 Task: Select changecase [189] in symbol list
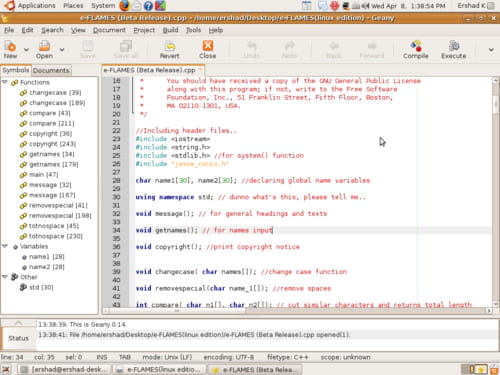tap(57, 103)
